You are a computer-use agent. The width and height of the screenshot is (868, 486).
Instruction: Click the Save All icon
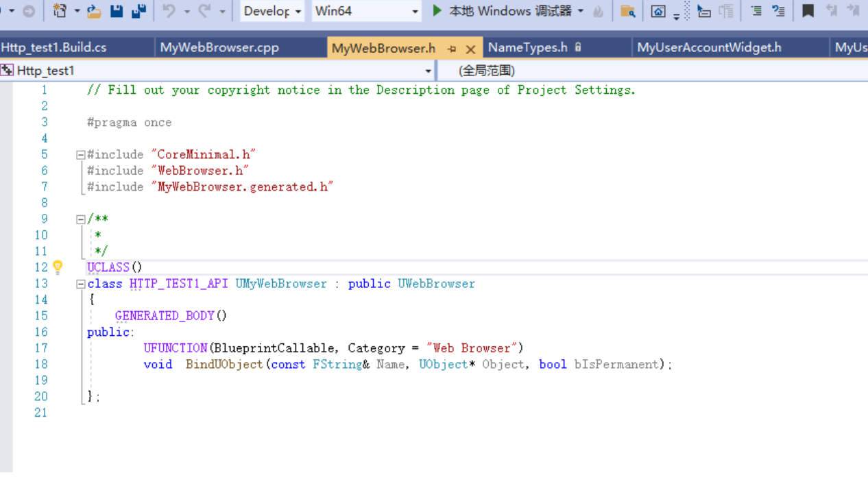pyautogui.click(x=138, y=12)
